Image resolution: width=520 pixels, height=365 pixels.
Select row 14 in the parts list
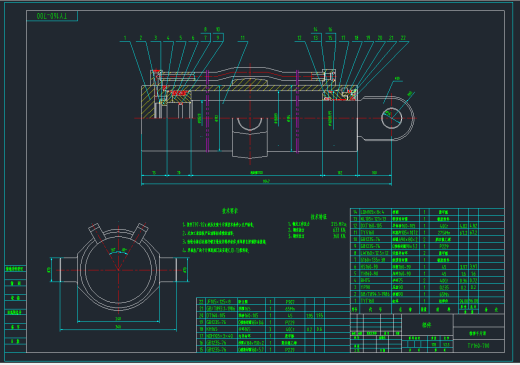tap(427, 212)
